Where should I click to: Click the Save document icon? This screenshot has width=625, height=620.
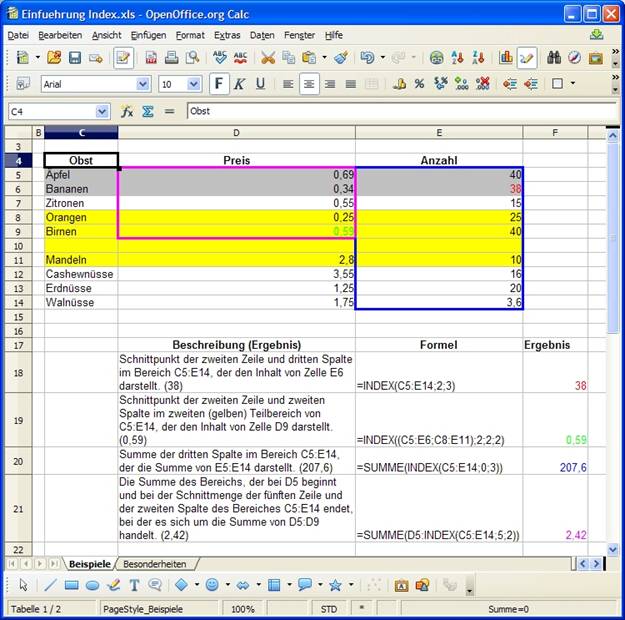tap(74, 58)
